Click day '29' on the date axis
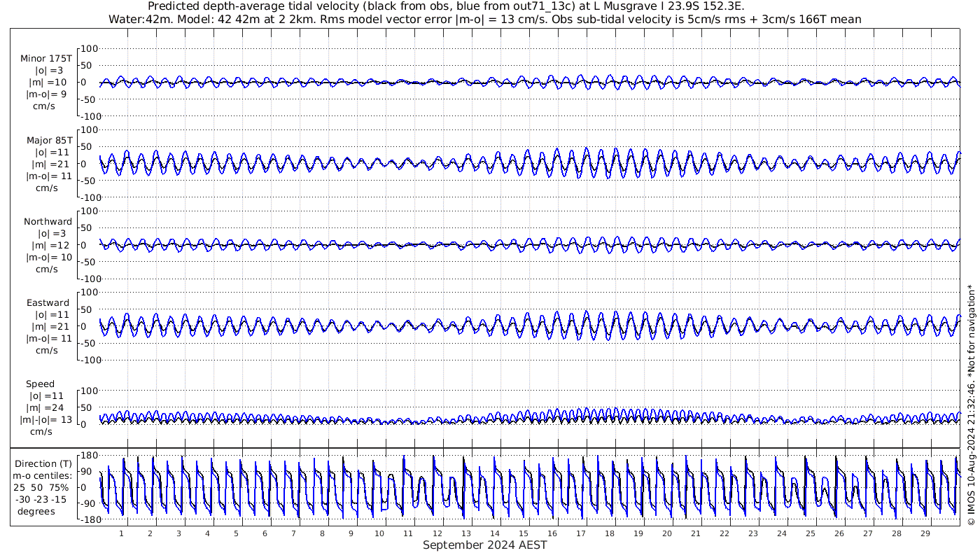The height and width of the screenshot is (560, 980). tap(925, 533)
